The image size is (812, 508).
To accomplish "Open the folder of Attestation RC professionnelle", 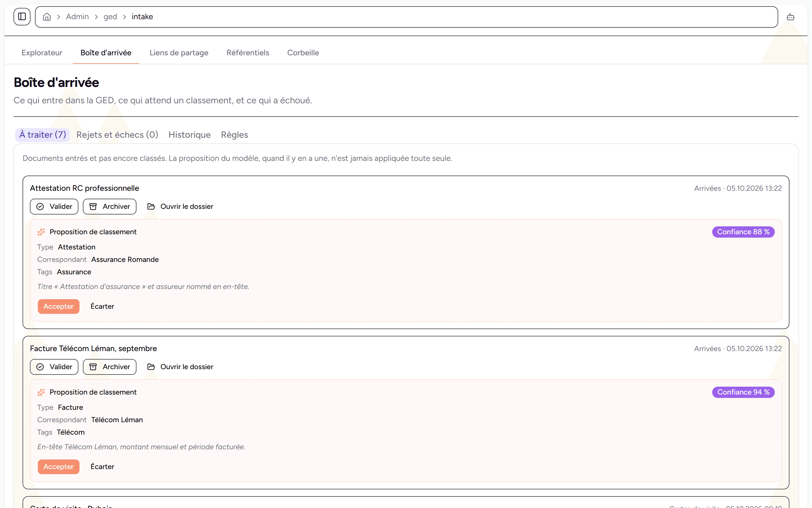I will 180,206.
